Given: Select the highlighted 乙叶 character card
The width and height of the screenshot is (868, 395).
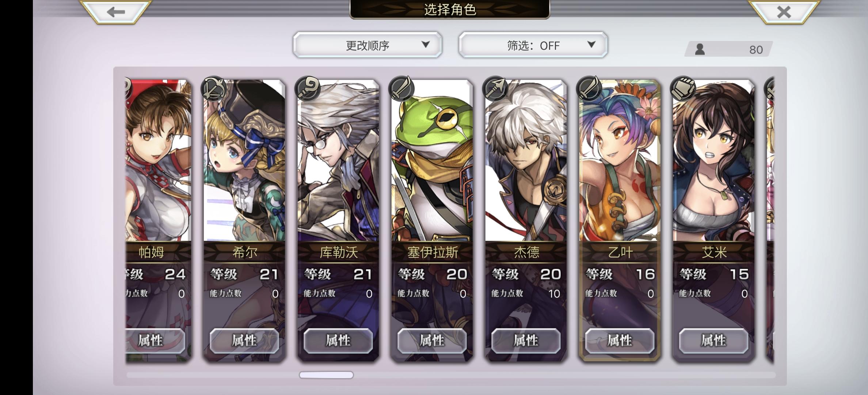Looking at the screenshot, I should pos(620,219).
